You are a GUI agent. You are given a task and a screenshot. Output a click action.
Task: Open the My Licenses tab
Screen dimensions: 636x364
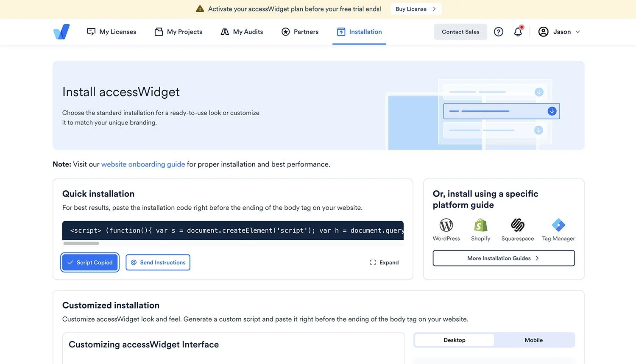click(112, 32)
